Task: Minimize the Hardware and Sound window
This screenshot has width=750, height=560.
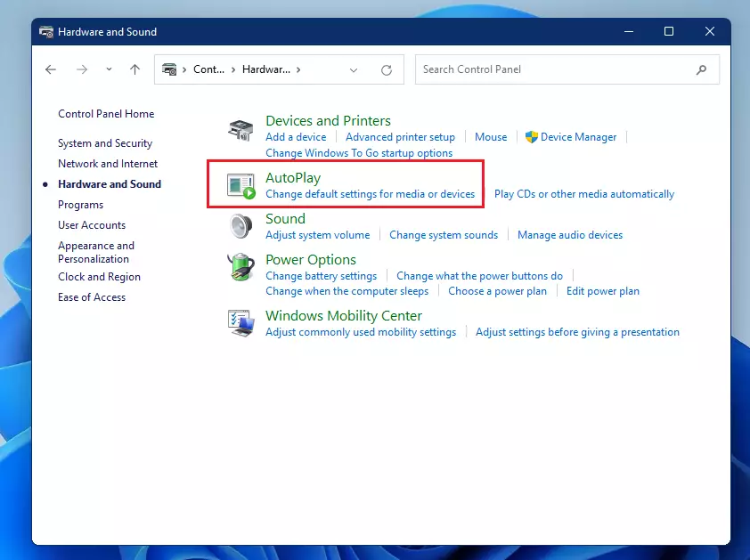Action: (x=629, y=31)
